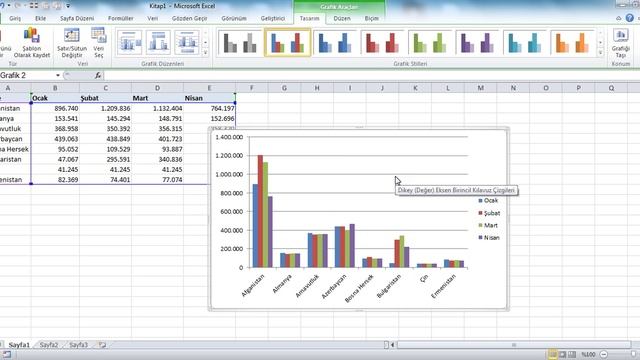
Task: Choose the first chart layout thumbnail
Action: (x=129, y=42)
